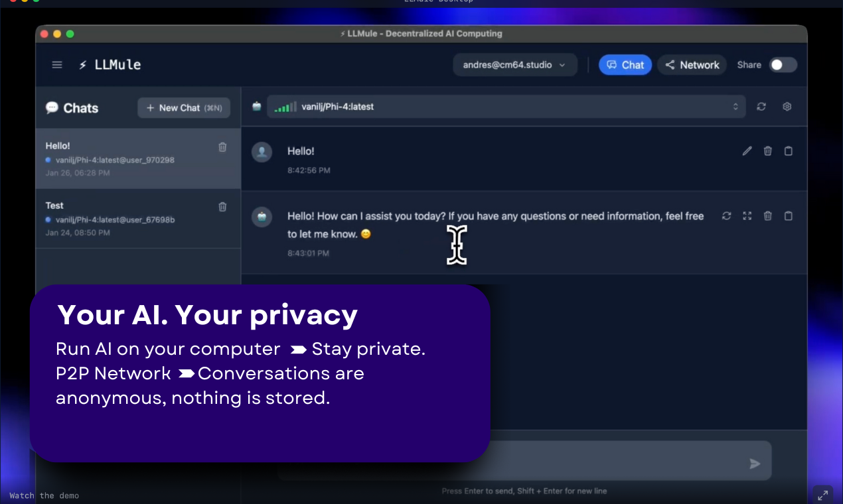This screenshot has height=504, width=843.
Task: Switch to the Network tab
Action: (x=692, y=65)
